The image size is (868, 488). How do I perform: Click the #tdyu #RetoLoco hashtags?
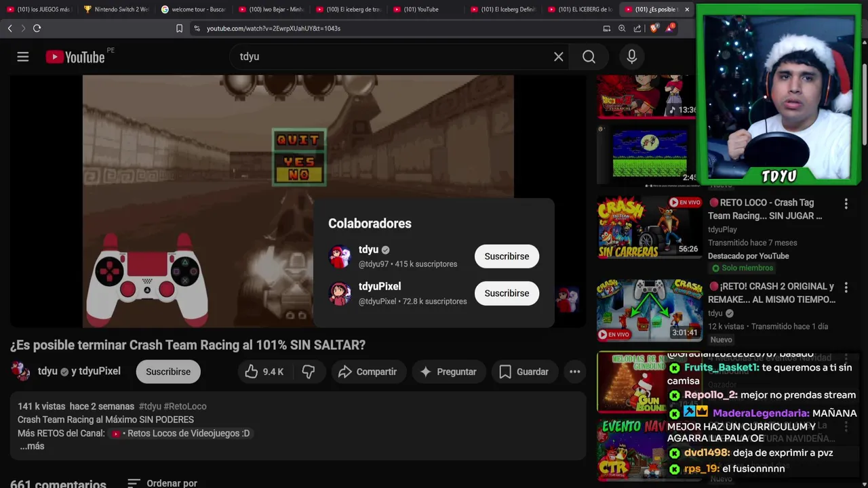[x=173, y=406]
